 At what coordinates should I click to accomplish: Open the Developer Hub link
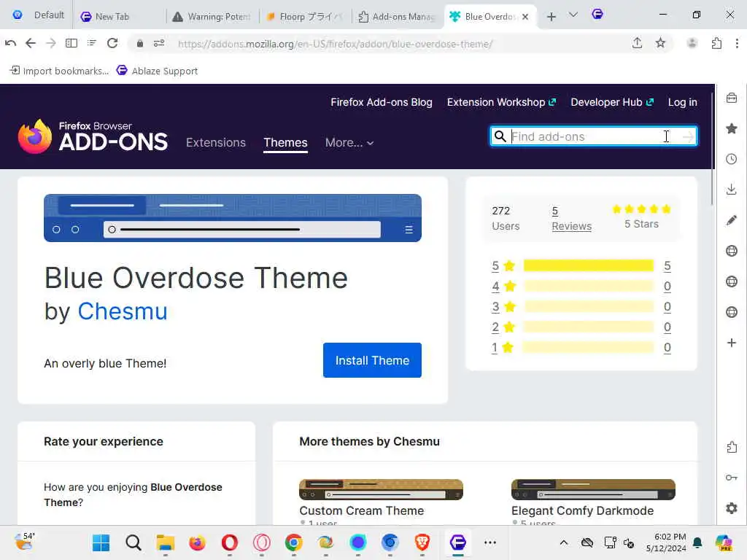pos(612,102)
